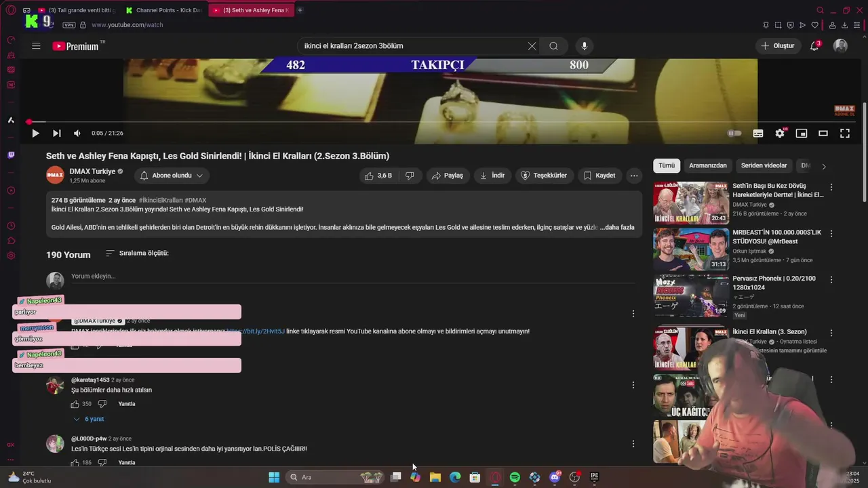This screenshot has width=868, height=488.
Task: Switch to Tall grande venti browser tab
Action: pyautogui.click(x=77, y=10)
